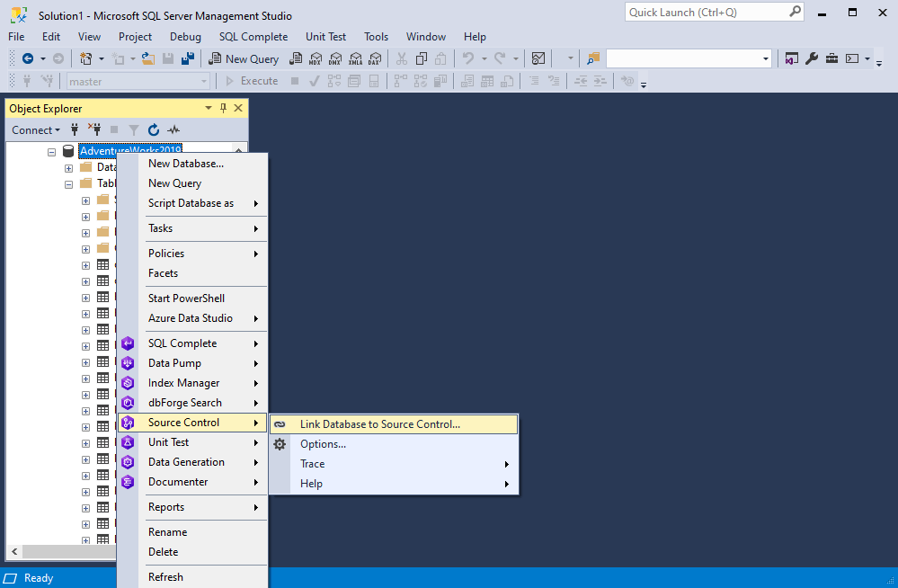The image size is (898, 588).
Task: Click the MDX query icon
Action: coord(316,58)
